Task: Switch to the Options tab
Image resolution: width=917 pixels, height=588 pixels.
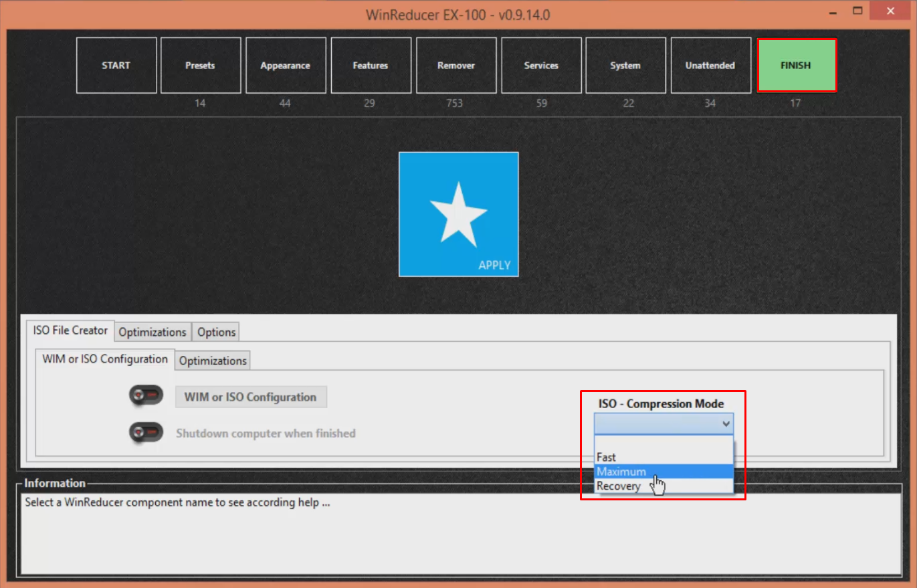Action: [x=216, y=332]
